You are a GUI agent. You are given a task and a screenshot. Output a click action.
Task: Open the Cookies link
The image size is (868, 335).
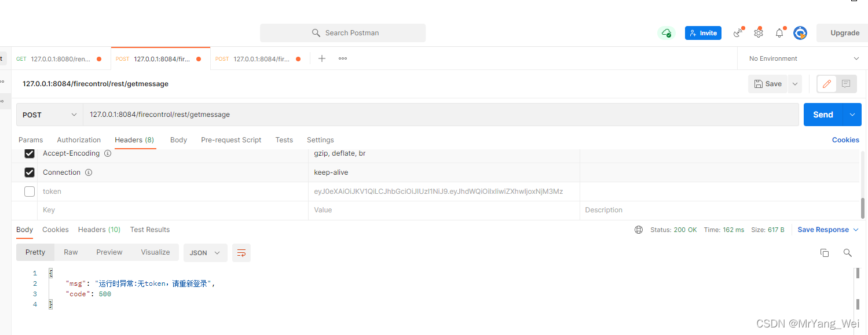[x=845, y=140]
